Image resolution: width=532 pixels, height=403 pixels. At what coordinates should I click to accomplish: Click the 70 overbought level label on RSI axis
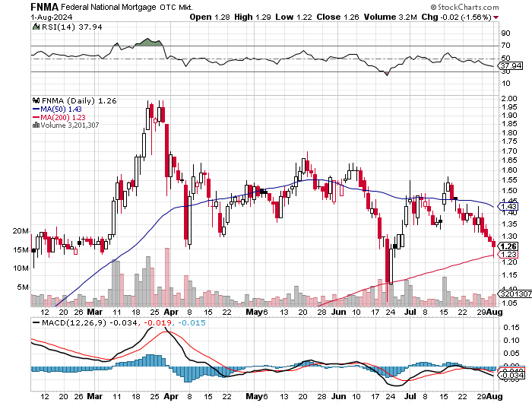coord(505,45)
